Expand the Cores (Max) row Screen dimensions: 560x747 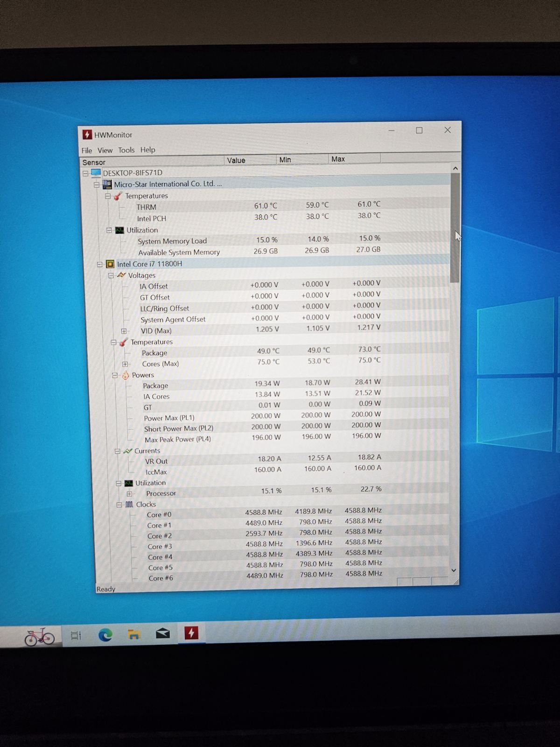[125, 364]
